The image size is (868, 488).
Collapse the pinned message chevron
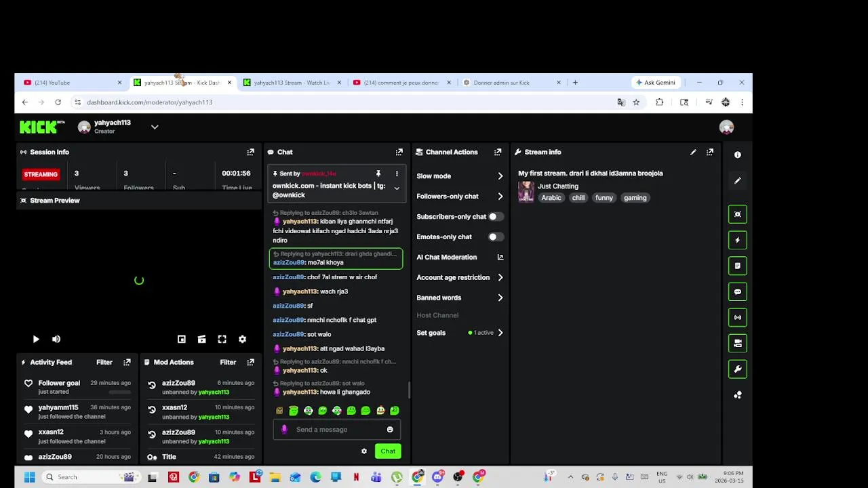click(x=397, y=188)
